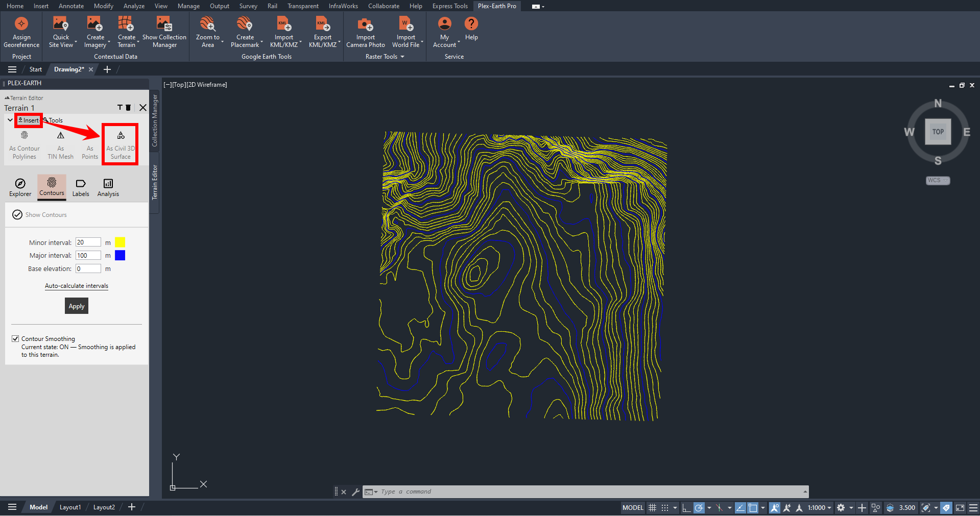
Task: Toggle the grid display in status bar
Action: coord(652,508)
